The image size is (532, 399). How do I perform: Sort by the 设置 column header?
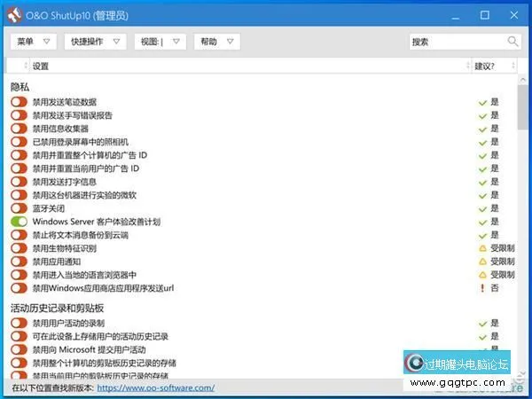(x=250, y=66)
